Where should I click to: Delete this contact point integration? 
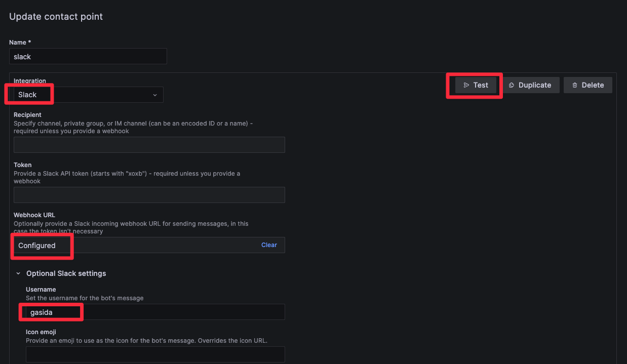click(x=588, y=85)
